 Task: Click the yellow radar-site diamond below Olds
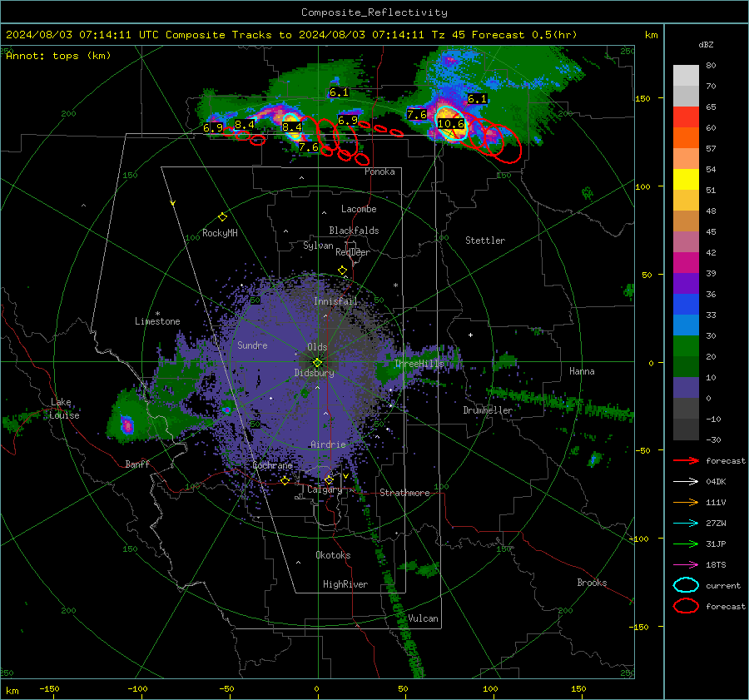tap(317, 363)
